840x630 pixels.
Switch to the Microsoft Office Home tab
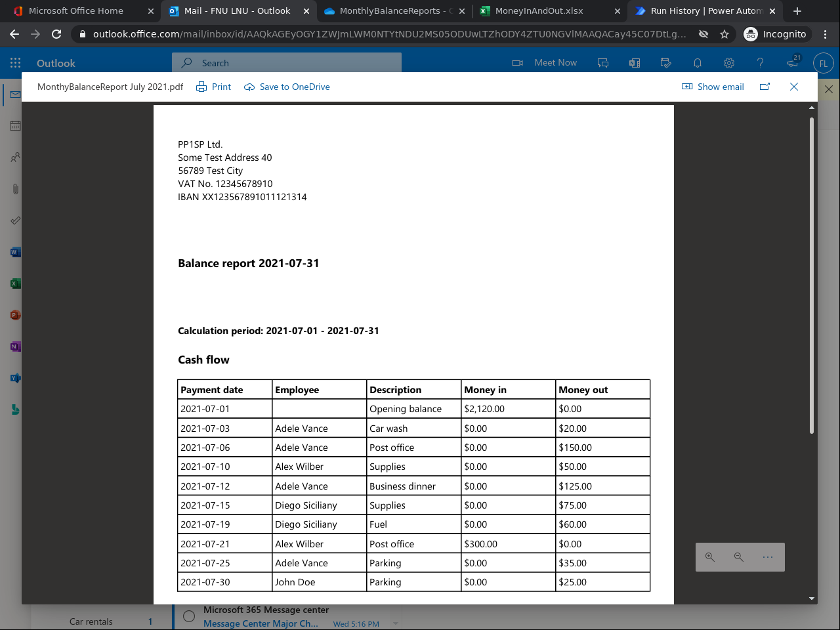click(x=84, y=11)
